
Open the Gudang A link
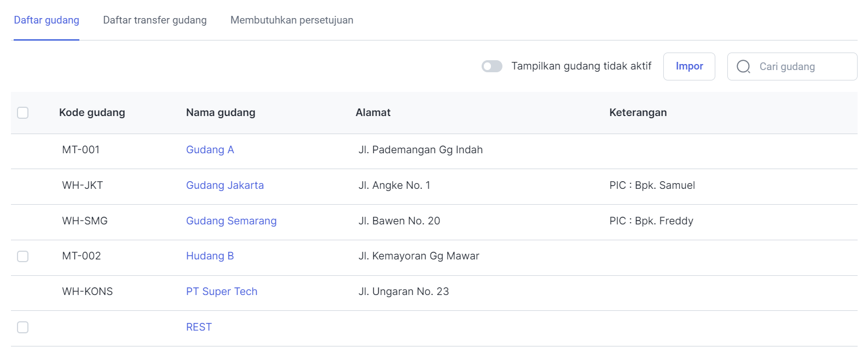click(x=210, y=150)
